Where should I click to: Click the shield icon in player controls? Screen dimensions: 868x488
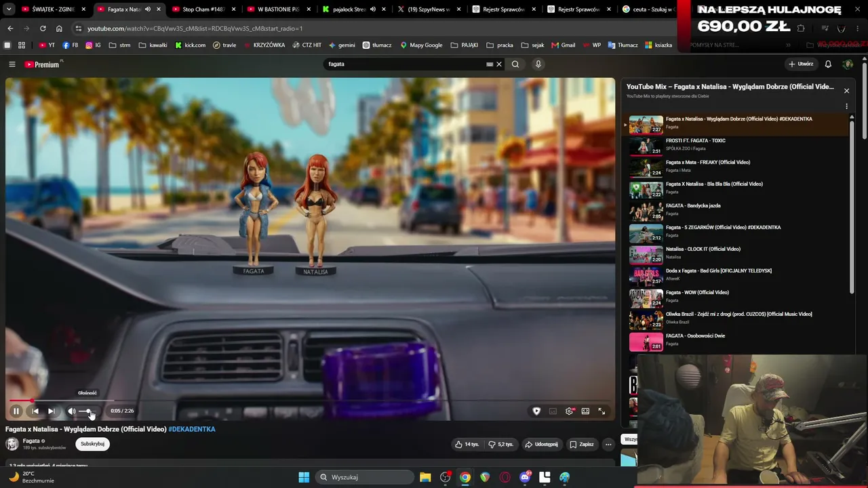point(536,411)
